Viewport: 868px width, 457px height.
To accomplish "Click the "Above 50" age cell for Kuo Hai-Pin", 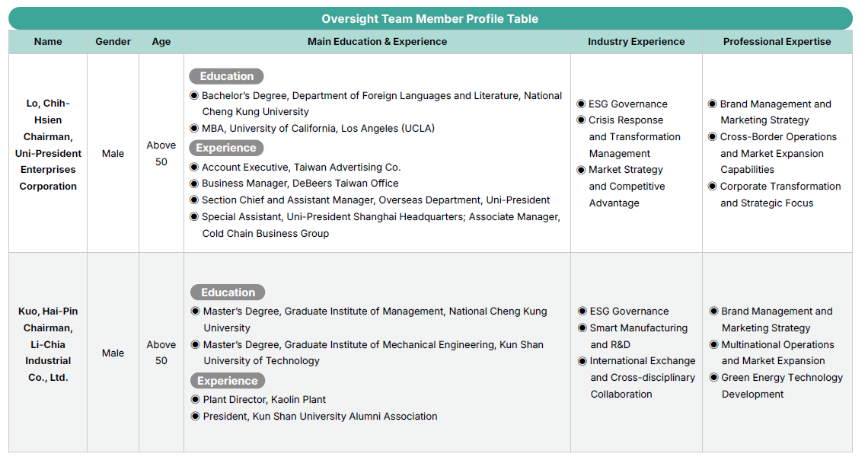I will pos(161,353).
